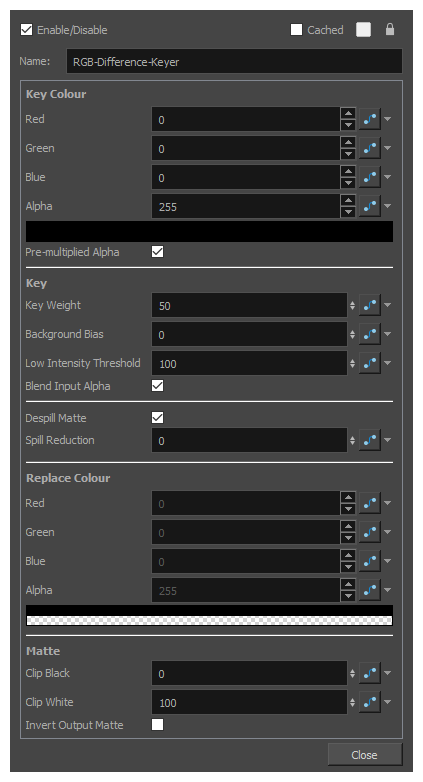The width and height of the screenshot is (423, 782).
Task: Click the Close button
Action: point(365,755)
